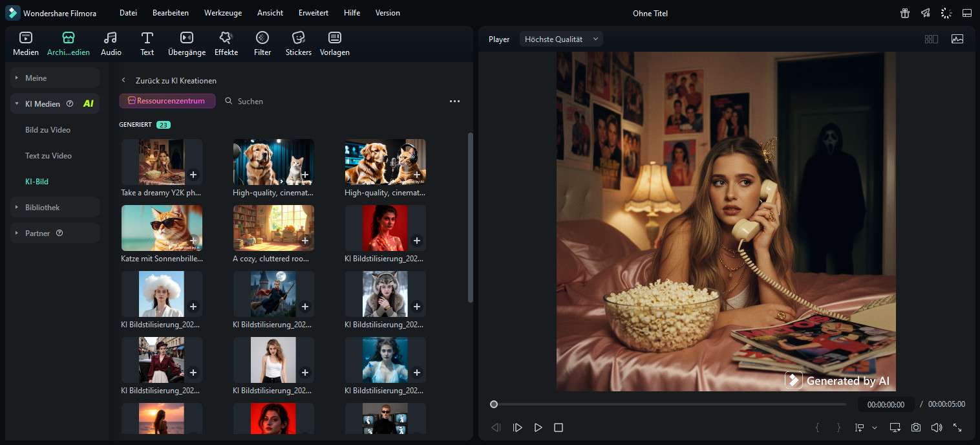This screenshot has height=445, width=980.
Task: Expand the Bibliothek section
Action: (55, 207)
